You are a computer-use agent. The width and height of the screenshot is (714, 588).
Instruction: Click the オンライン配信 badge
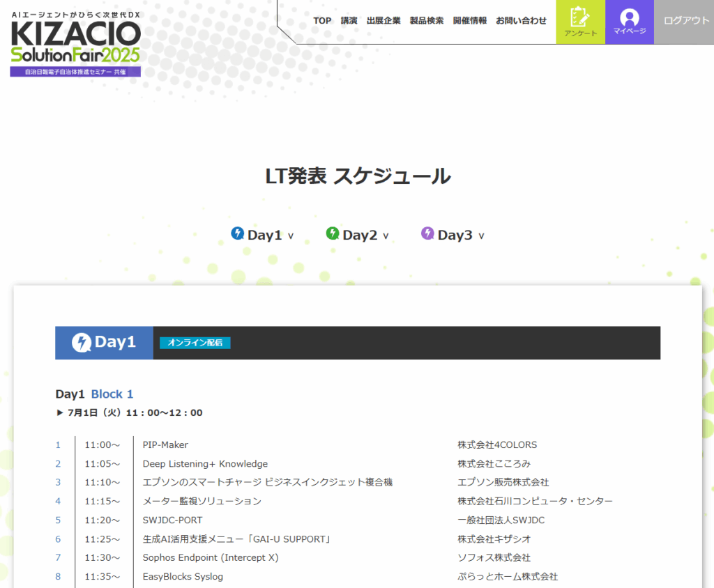coord(195,343)
